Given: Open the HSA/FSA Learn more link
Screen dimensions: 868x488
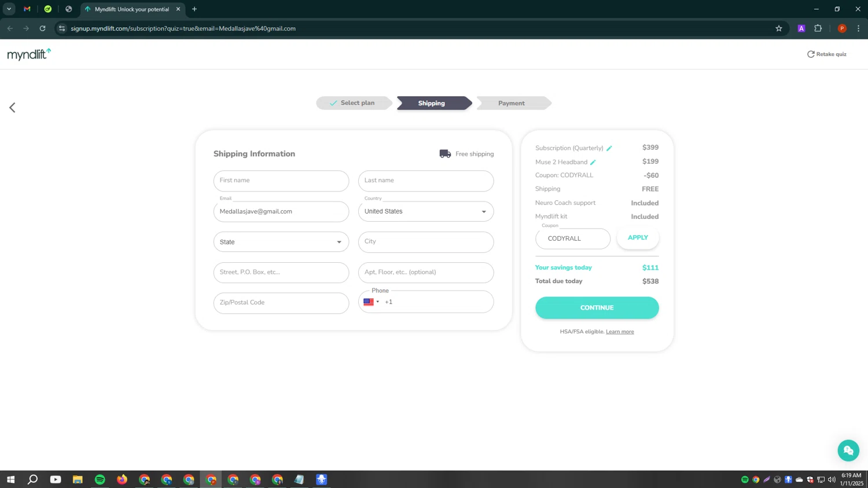Looking at the screenshot, I should [x=620, y=332].
